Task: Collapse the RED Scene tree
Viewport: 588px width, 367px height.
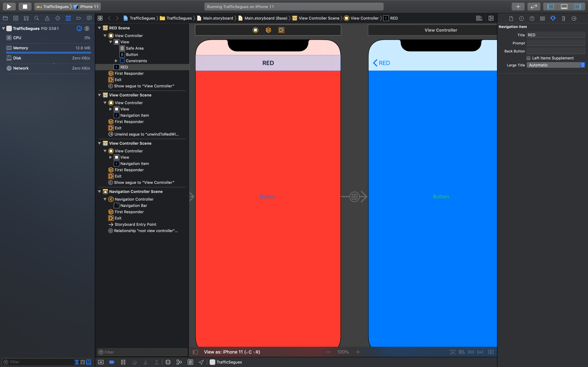Action: (99, 28)
